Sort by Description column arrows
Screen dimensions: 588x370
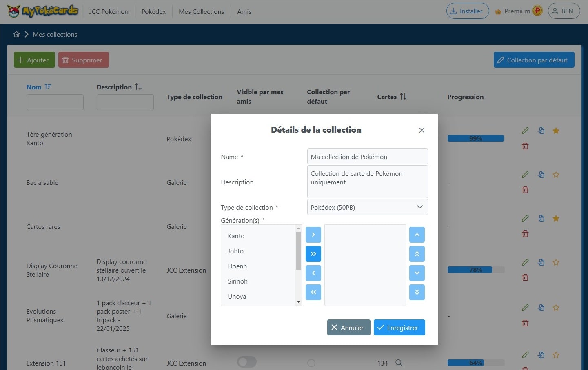(x=138, y=87)
